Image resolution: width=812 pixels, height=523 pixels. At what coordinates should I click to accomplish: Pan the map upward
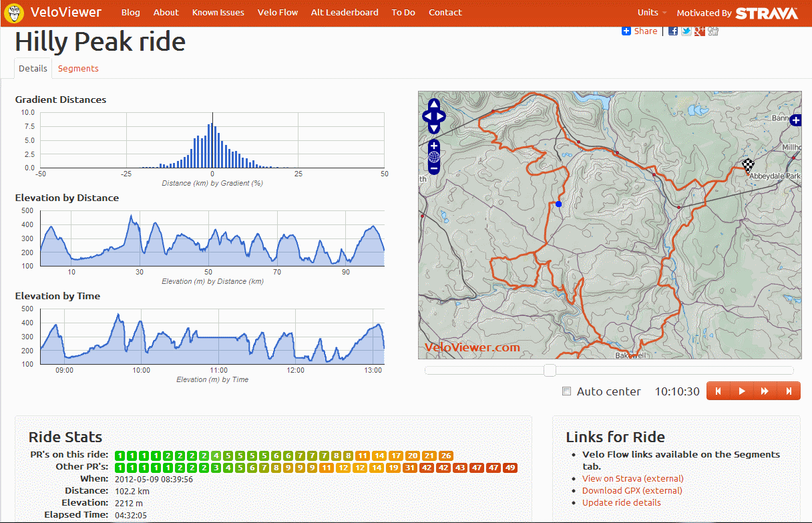434,105
